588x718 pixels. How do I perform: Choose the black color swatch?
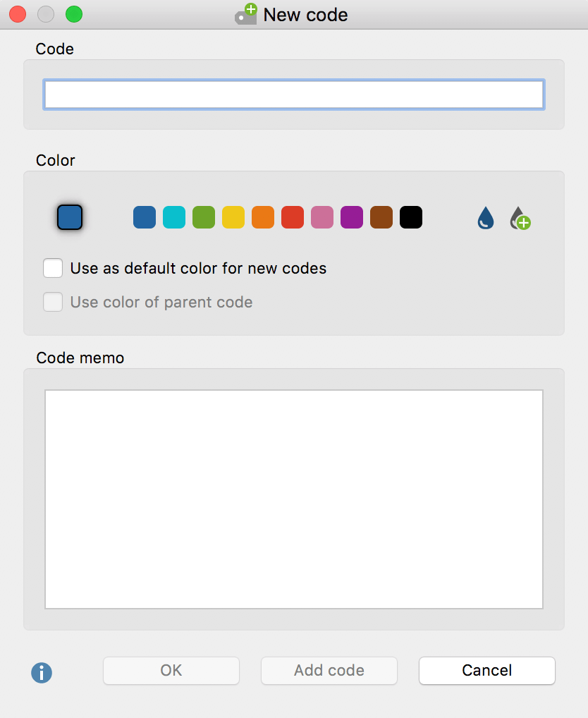tap(411, 217)
